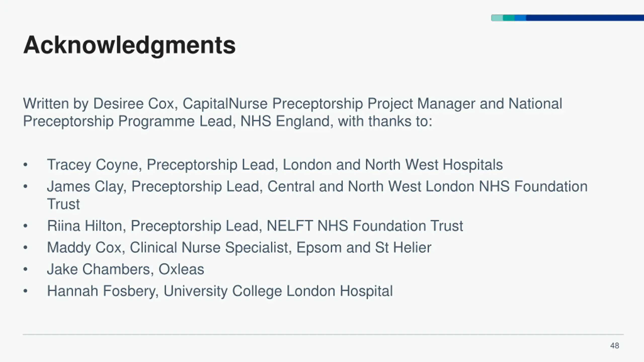The width and height of the screenshot is (644, 362).
Task: Click the Hannah Fosbery bullet line
Action: tap(220, 291)
